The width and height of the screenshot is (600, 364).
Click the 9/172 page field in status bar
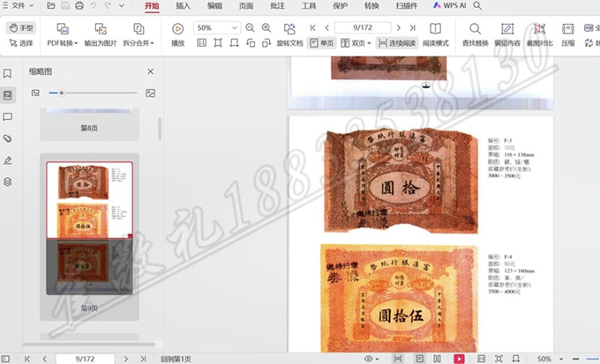tap(85, 359)
